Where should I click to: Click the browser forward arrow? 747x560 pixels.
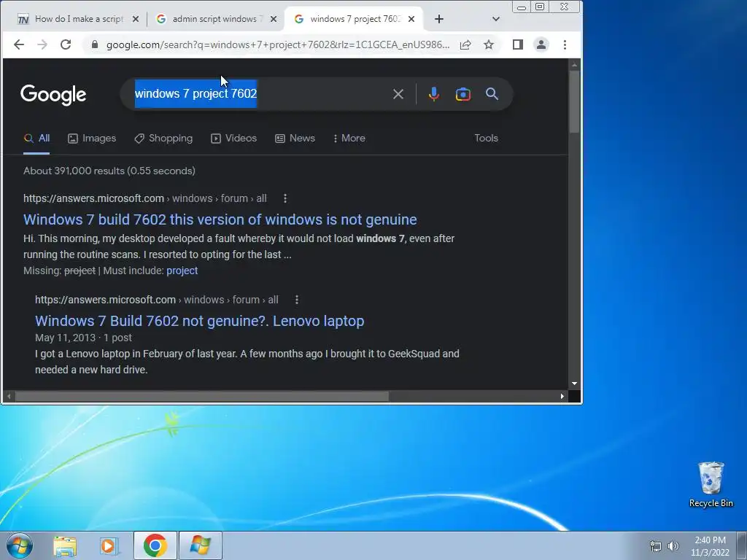tap(42, 44)
